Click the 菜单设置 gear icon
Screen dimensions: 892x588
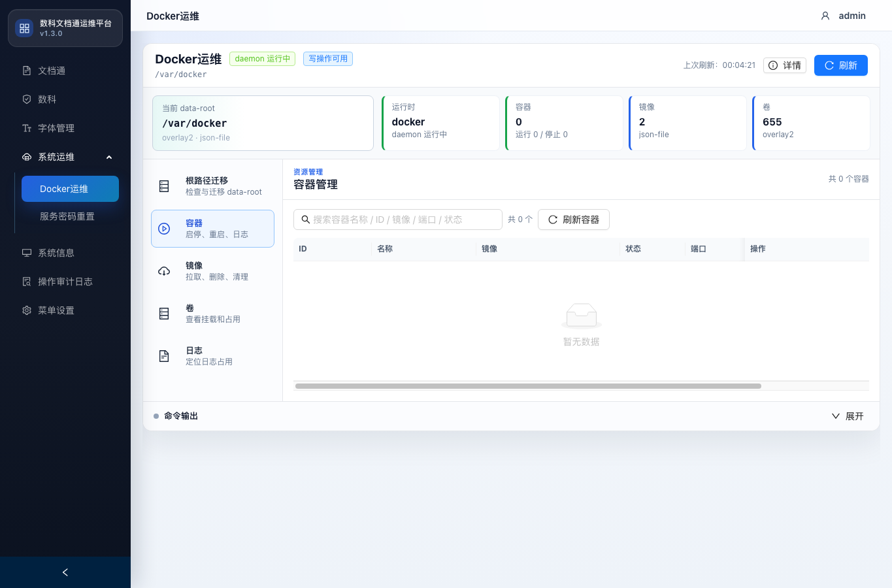pos(27,310)
